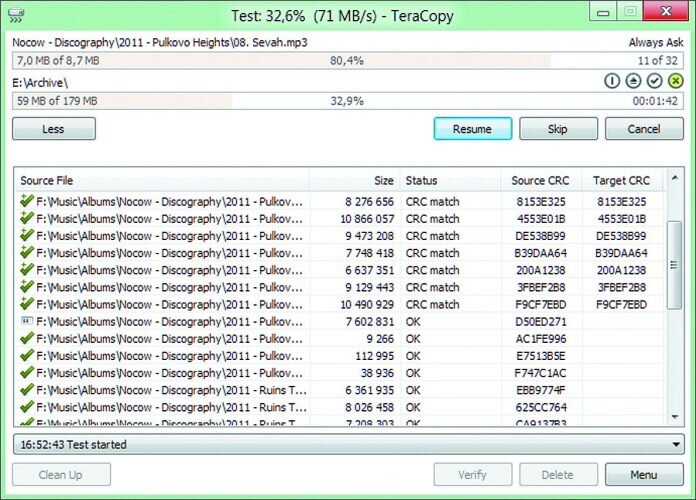Click the round checkmark verify icon
This screenshot has height=500, width=696.
click(655, 81)
